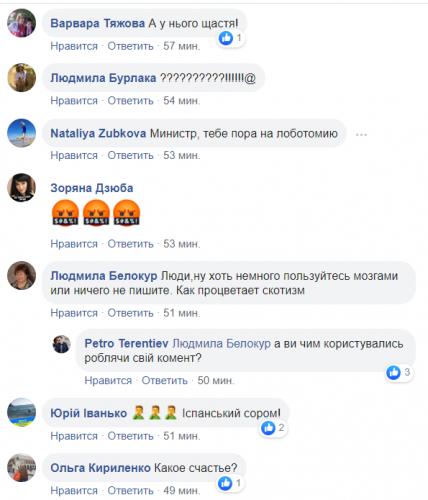Click the 53 мин. timestamp under Зоряна Дзюба
Image resolution: width=428 pixels, height=500 pixels.
(x=182, y=244)
